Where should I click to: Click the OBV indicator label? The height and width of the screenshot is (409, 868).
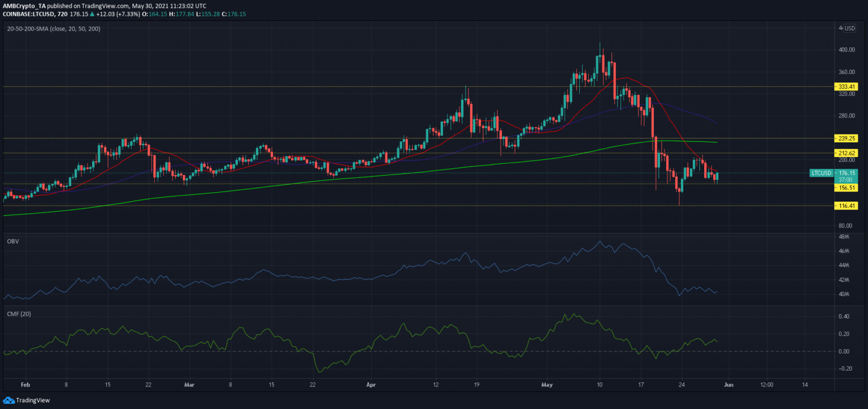pos(12,240)
